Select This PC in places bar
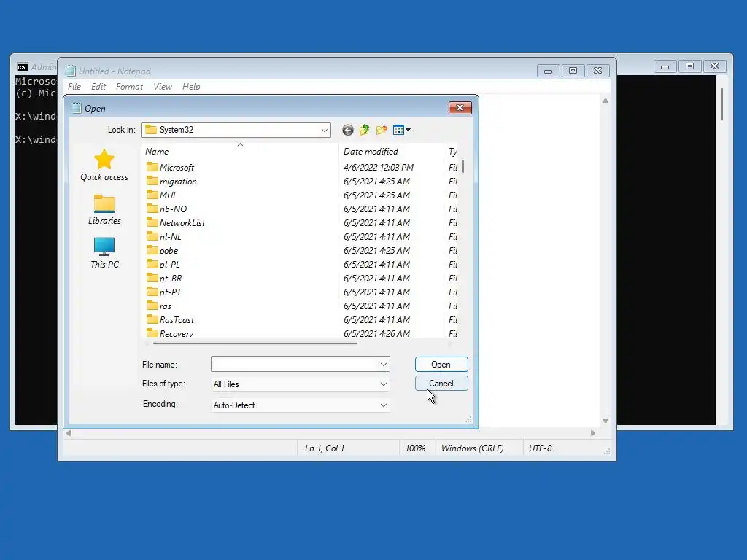The width and height of the screenshot is (747, 560). (x=104, y=253)
